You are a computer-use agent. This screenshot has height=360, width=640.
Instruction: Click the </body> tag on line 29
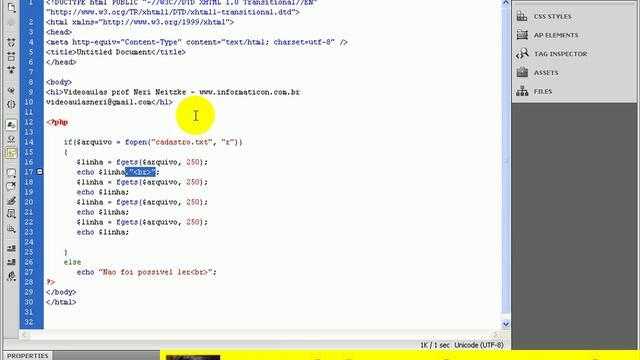(x=61, y=292)
